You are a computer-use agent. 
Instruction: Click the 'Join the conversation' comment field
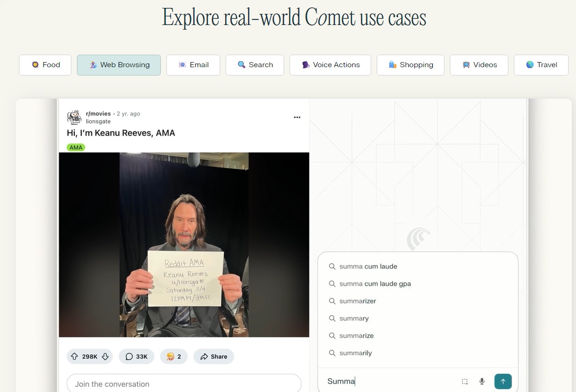tap(184, 384)
